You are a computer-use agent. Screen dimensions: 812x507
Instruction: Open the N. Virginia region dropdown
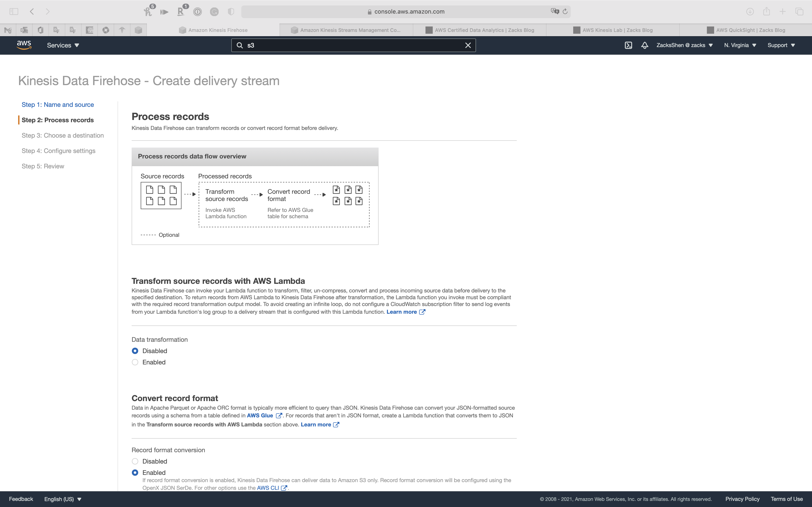(740, 45)
